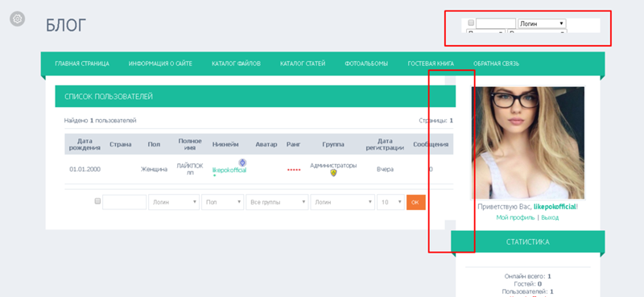
Task: Tick the checkbox in the top-right header form
Action: [471, 23]
